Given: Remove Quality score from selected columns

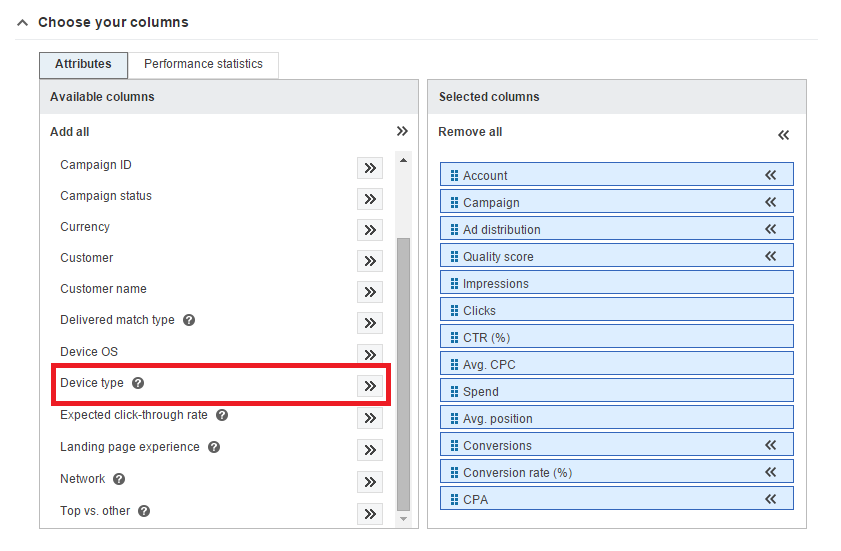Looking at the screenshot, I should (771, 256).
